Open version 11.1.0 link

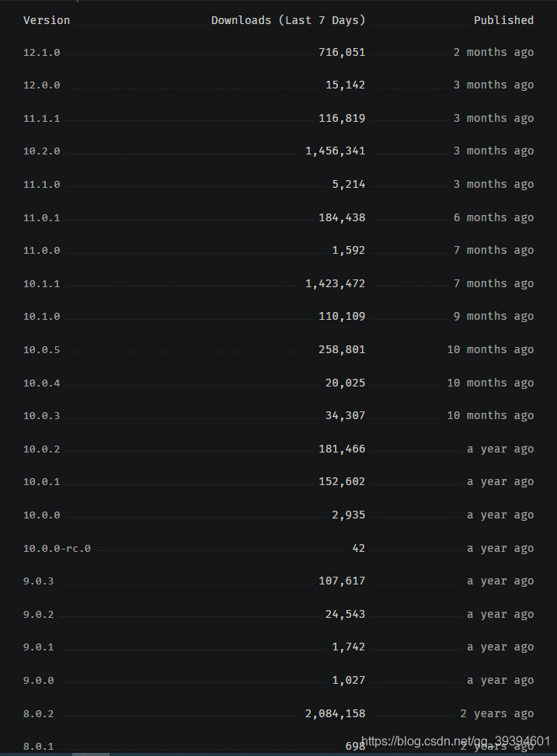click(41, 185)
